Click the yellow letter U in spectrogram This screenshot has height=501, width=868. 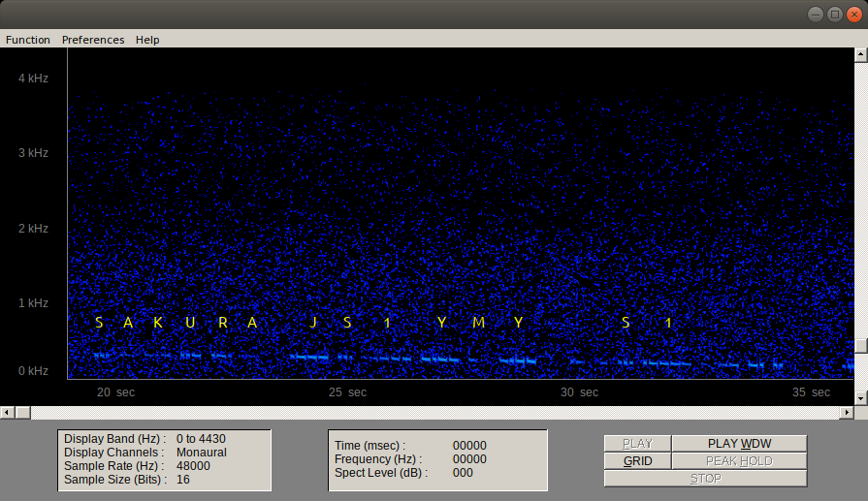pyautogui.click(x=190, y=323)
